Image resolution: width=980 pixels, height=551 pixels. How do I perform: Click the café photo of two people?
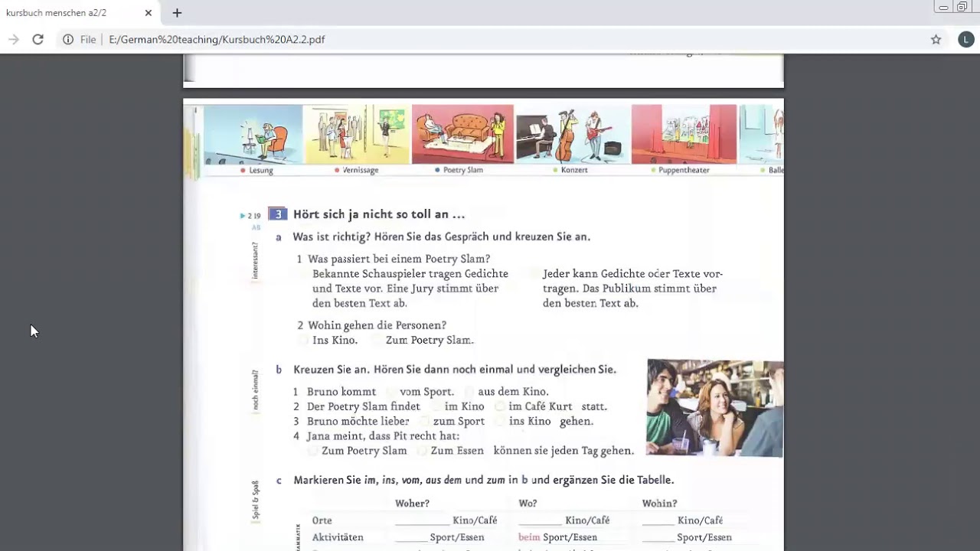pos(715,408)
